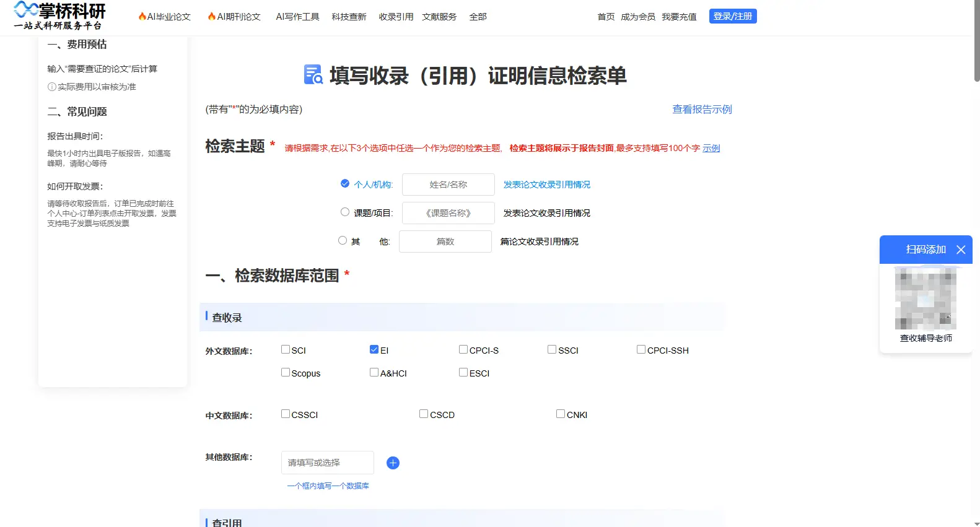Click the flame icon before AI毕业论文

(x=142, y=16)
